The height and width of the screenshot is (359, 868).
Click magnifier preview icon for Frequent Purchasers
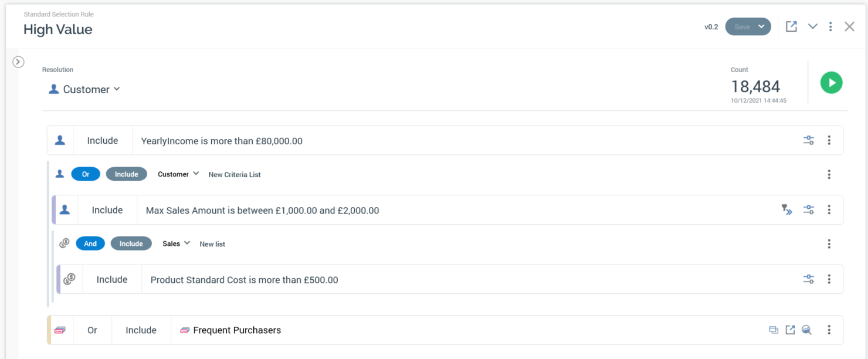[x=806, y=330]
